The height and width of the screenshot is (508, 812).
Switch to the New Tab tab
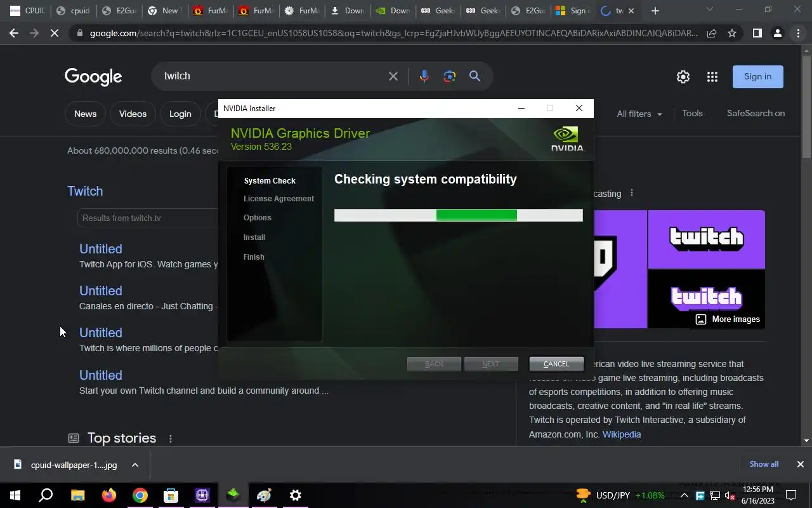coord(164,11)
